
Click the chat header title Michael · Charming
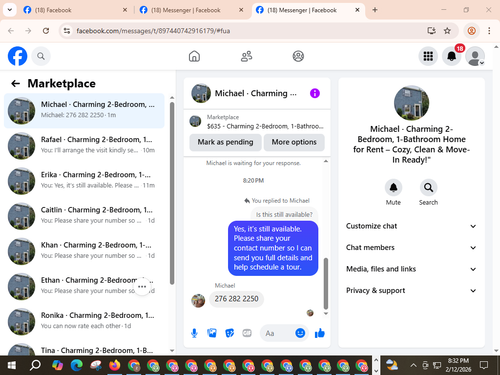(x=255, y=93)
